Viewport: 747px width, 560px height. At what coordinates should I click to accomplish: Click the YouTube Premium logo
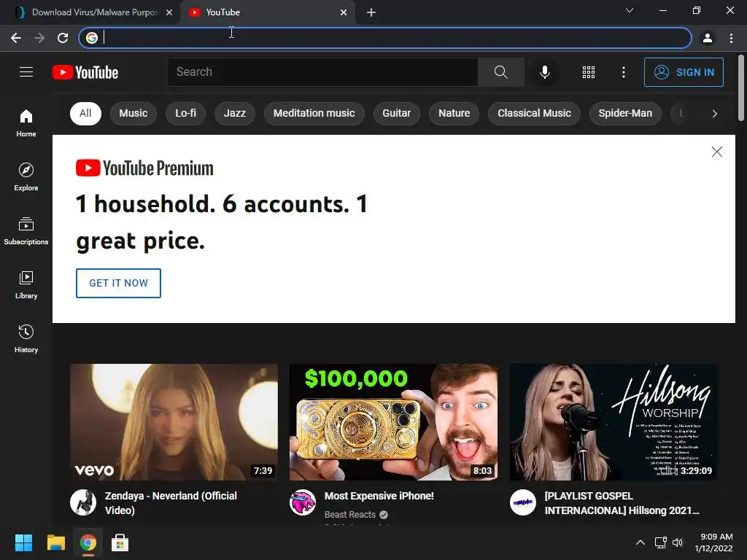click(x=144, y=168)
